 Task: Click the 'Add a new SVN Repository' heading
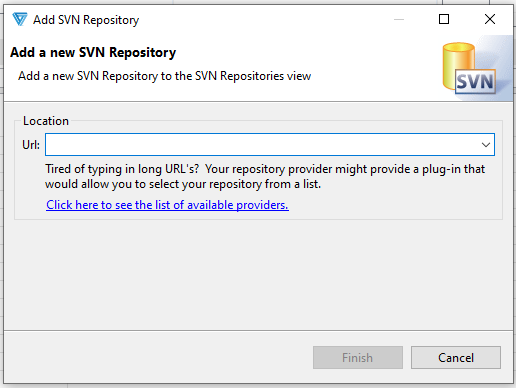(x=93, y=52)
